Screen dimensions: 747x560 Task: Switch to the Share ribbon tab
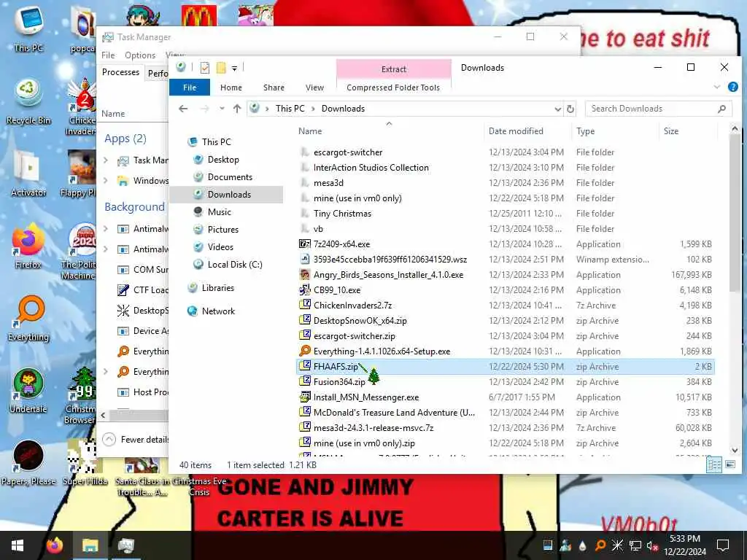[274, 87]
